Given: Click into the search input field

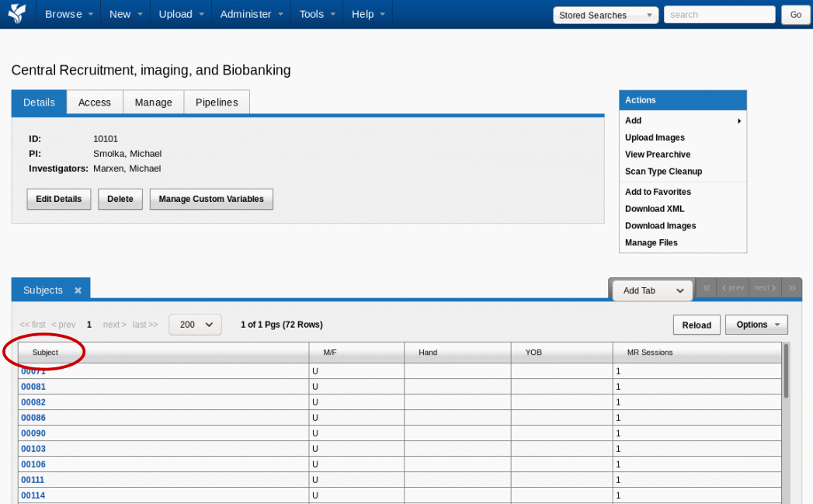Looking at the screenshot, I should (719, 15).
